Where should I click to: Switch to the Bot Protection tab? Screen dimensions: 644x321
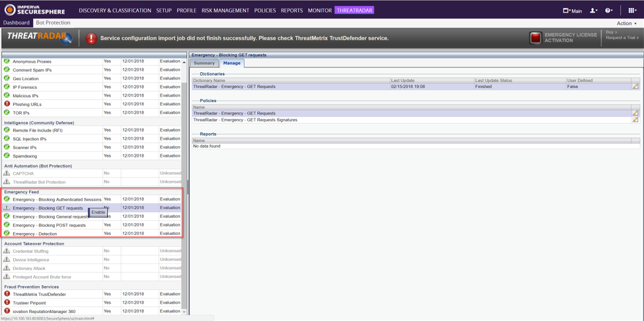pyautogui.click(x=53, y=23)
